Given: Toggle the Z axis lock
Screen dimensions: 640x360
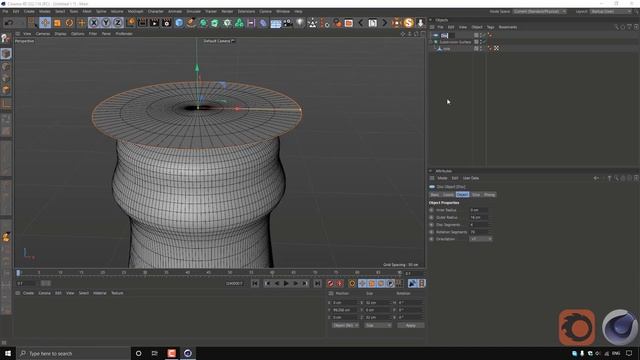Looking at the screenshot, I should 118,23.
